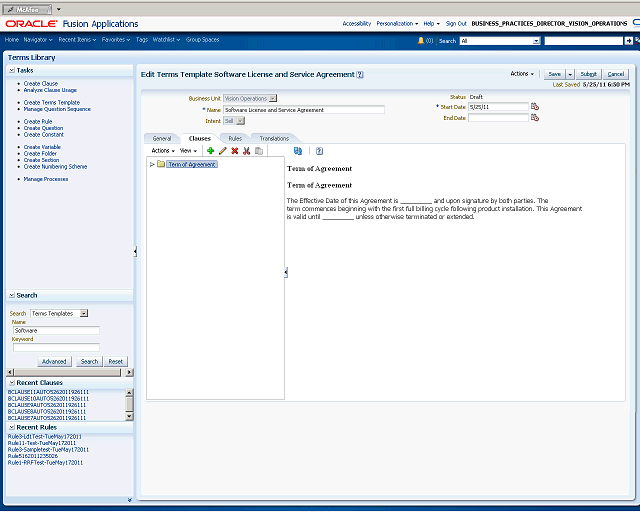Expand the Term of Agreement tree node
640x512 pixels.
152,165
